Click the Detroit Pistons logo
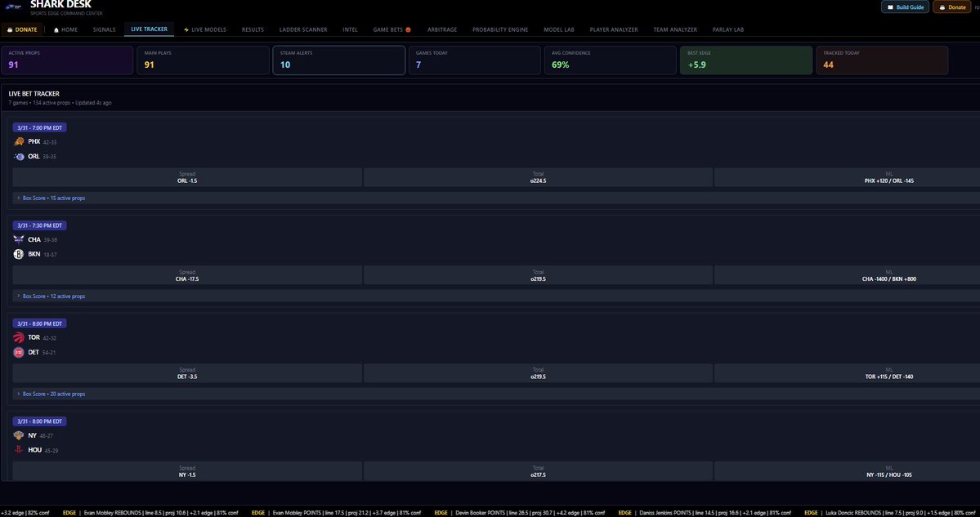This screenshot has height=517, width=980. pos(18,351)
